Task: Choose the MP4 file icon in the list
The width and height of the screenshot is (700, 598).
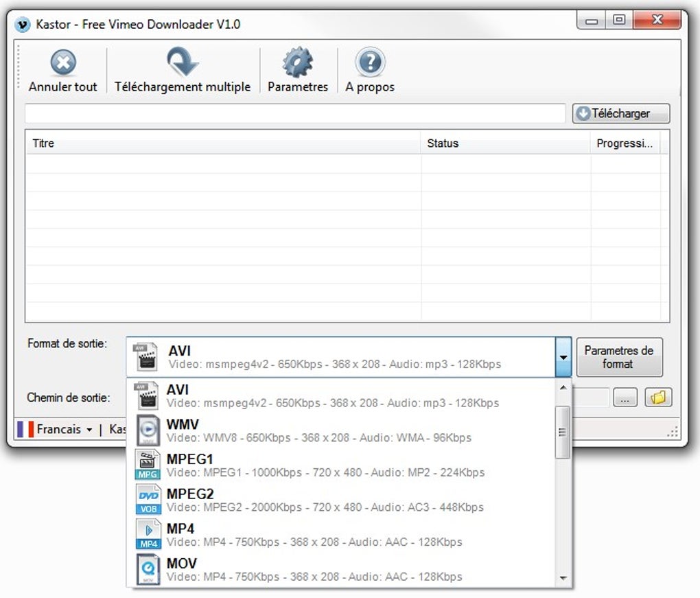Action: point(148,534)
